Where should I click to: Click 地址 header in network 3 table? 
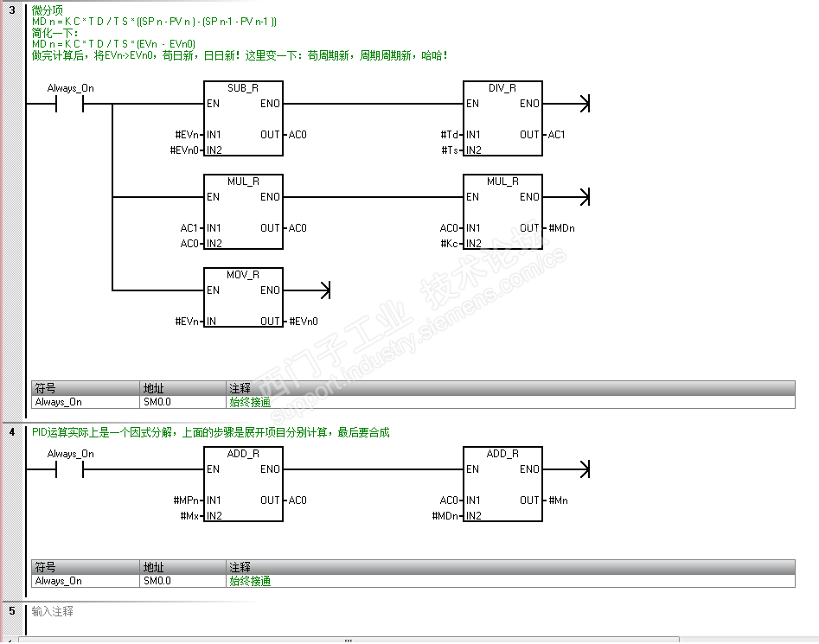tap(183, 388)
